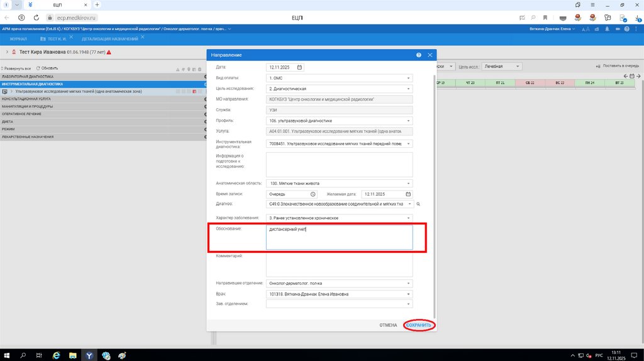The width and height of the screenshot is (644, 361).
Task: Click the Отмена button
Action: [388, 325]
